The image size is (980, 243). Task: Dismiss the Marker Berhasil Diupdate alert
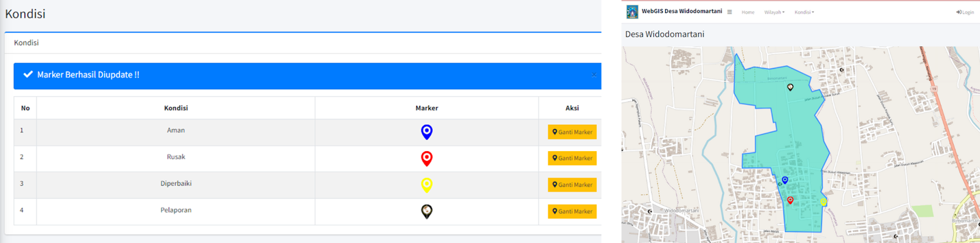(x=594, y=75)
